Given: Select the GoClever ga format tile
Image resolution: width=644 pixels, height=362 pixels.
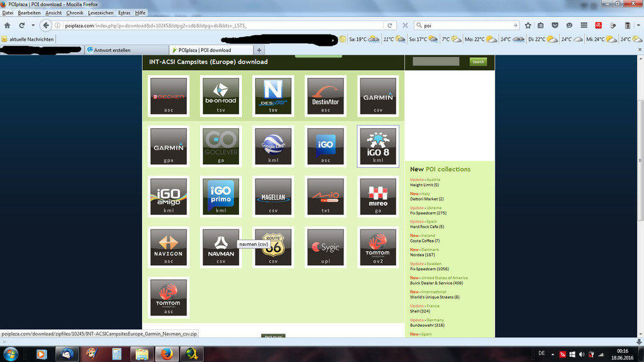Looking at the screenshot, I should pos(221,146).
